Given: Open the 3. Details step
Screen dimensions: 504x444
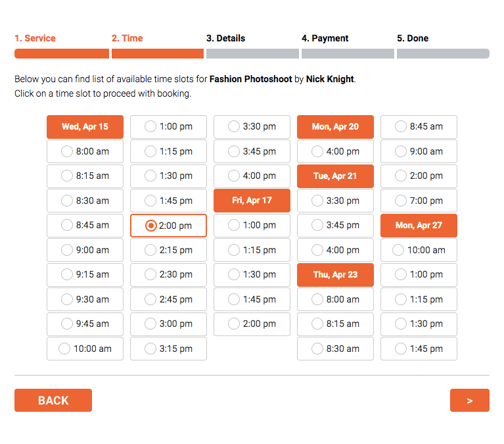Looking at the screenshot, I should coord(225,38).
